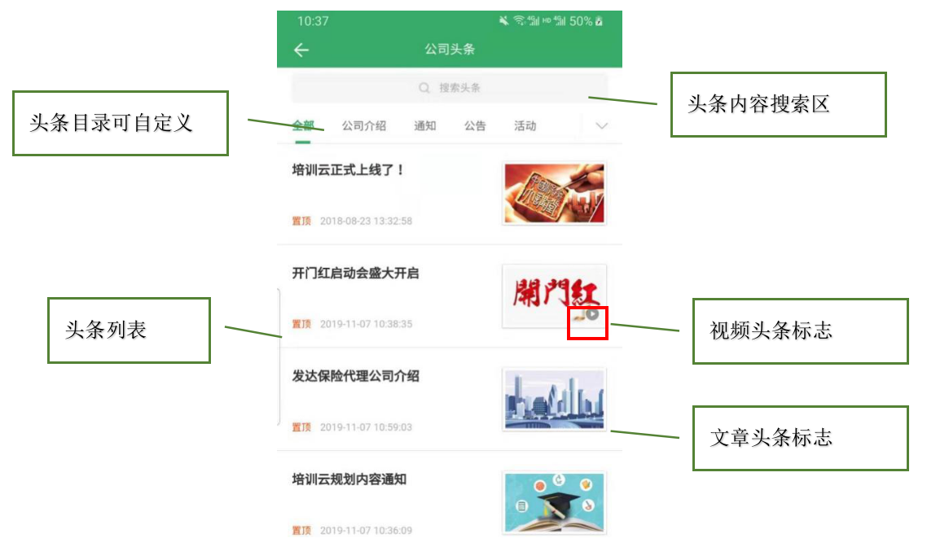This screenshot has height=560, width=927.
Task: Tap the back arrow in the header
Action: click(x=301, y=50)
